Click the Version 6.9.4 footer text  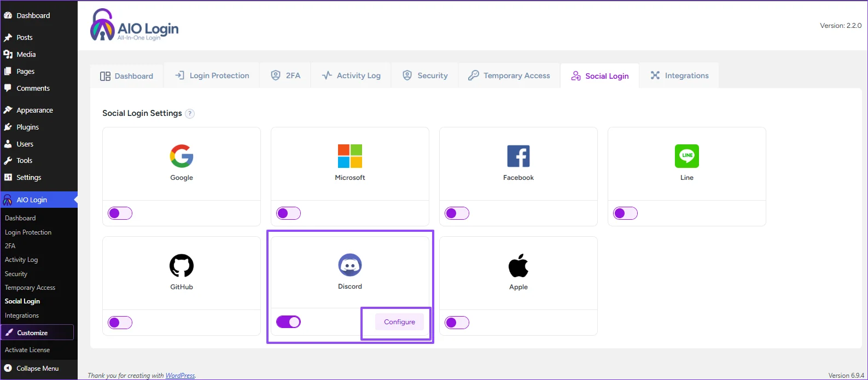[x=846, y=376]
